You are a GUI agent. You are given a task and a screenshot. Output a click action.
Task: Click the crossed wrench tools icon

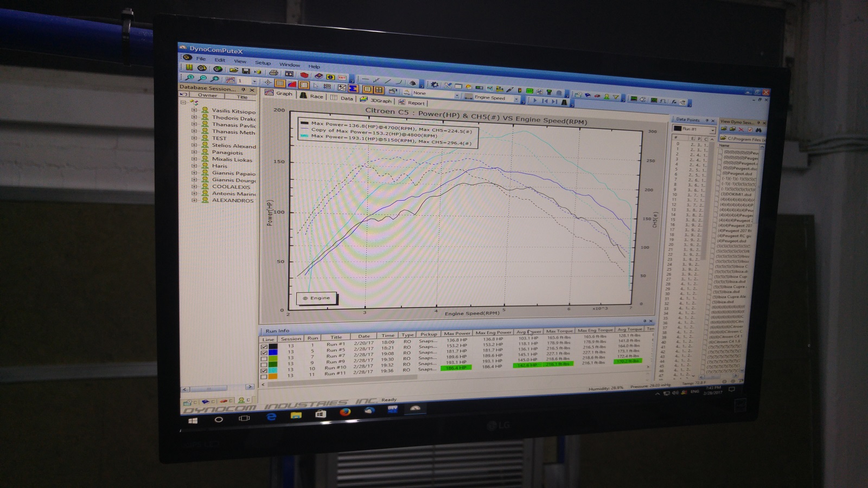tap(448, 86)
